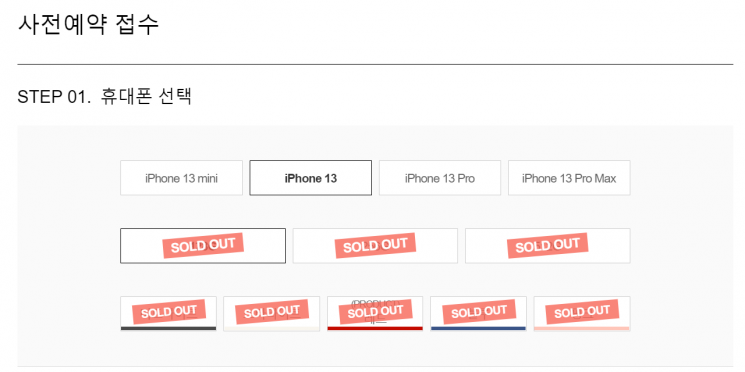Choose the iPhone 13 model tab
The image size is (745, 372).
tap(311, 178)
